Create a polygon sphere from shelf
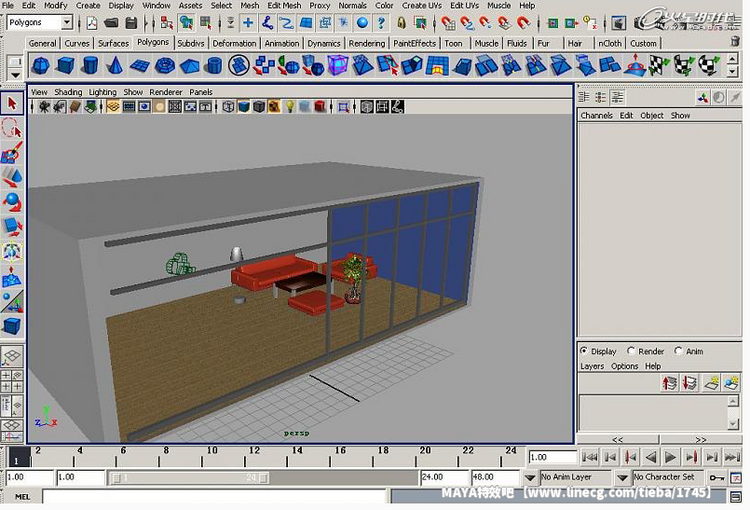 [41, 66]
